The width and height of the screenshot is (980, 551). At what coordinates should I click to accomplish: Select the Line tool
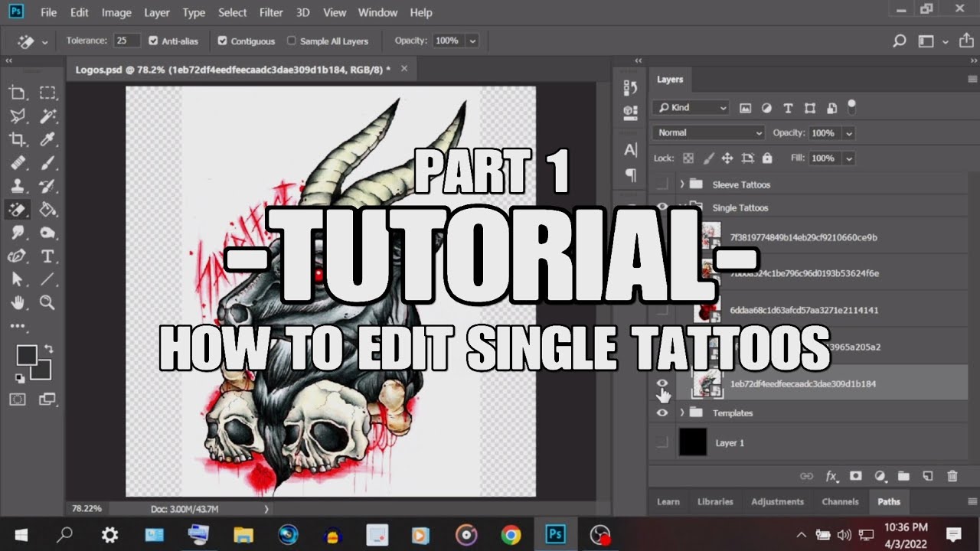pyautogui.click(x=47, y=279)
